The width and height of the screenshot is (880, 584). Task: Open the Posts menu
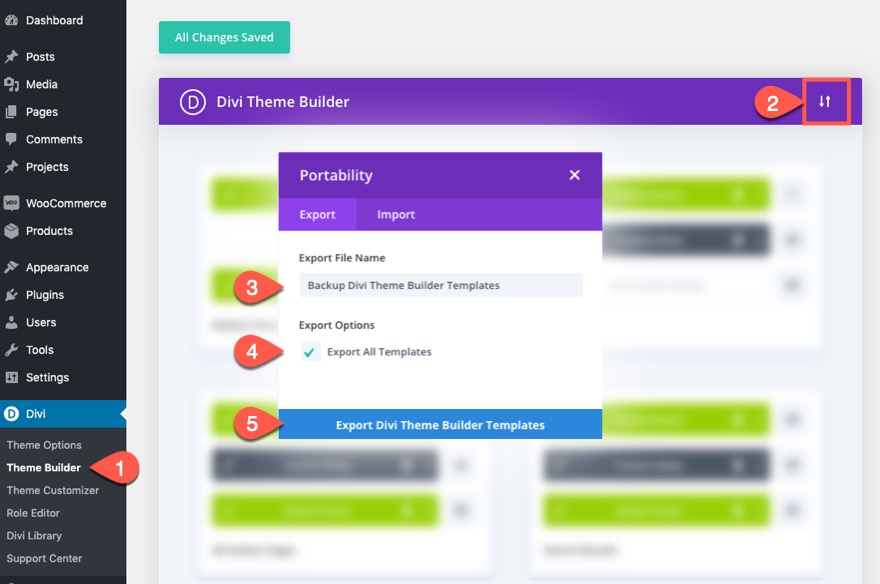pyautogui.click(x=40, y=57)
